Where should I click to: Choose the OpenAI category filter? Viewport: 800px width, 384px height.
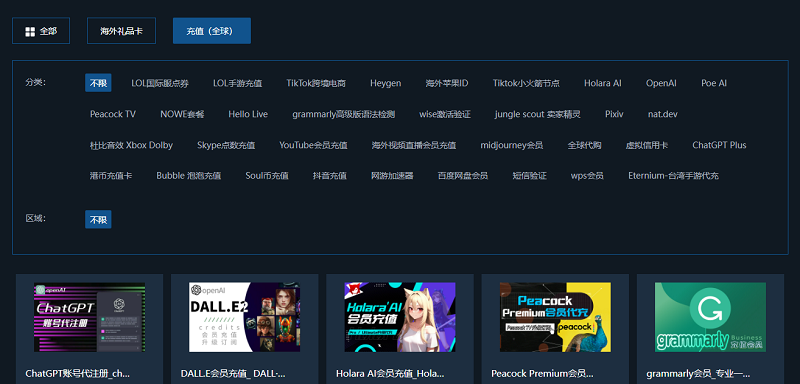click(x=661, y=83)
